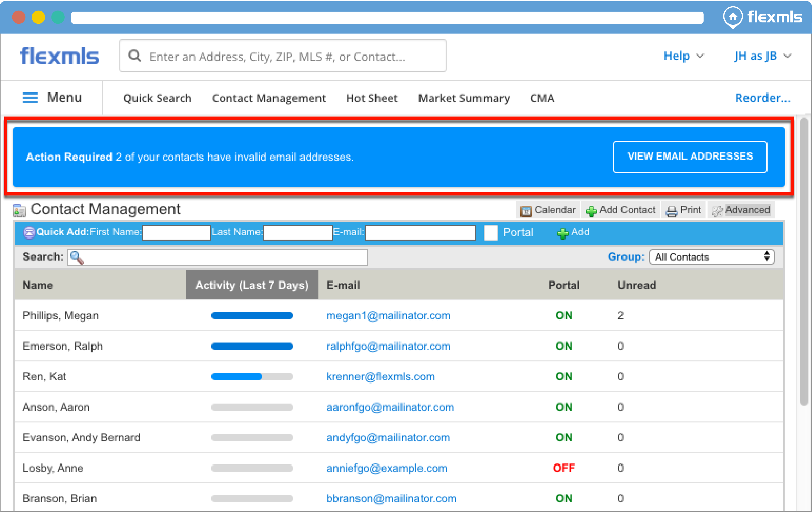Open the Hot Sheet menu item
This screenshot has width=812, height=512.
[372, 98]
